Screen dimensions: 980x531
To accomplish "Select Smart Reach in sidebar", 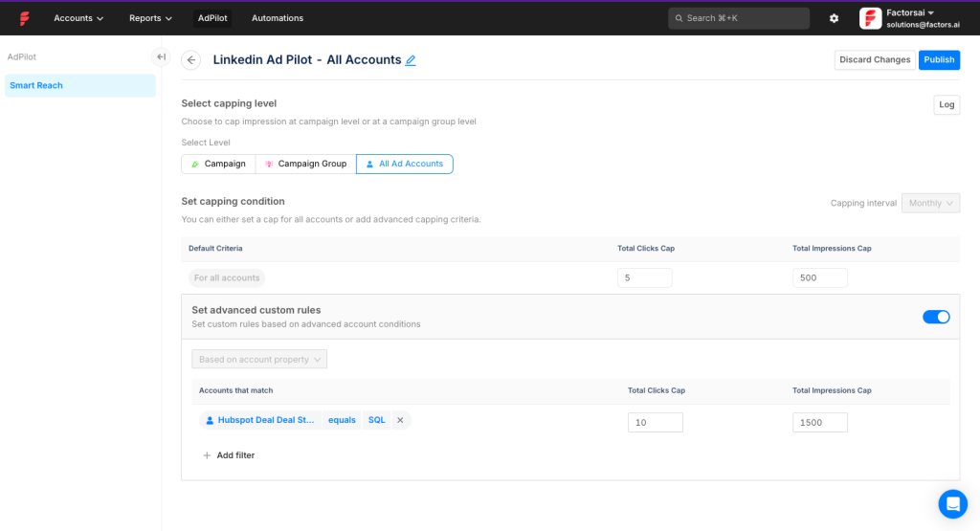I will coord(80,85).
